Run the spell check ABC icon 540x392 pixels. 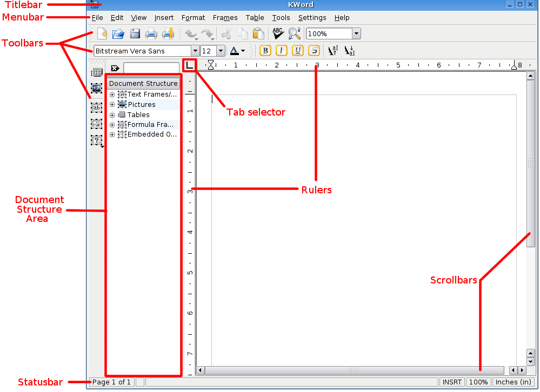pos(278,34)
